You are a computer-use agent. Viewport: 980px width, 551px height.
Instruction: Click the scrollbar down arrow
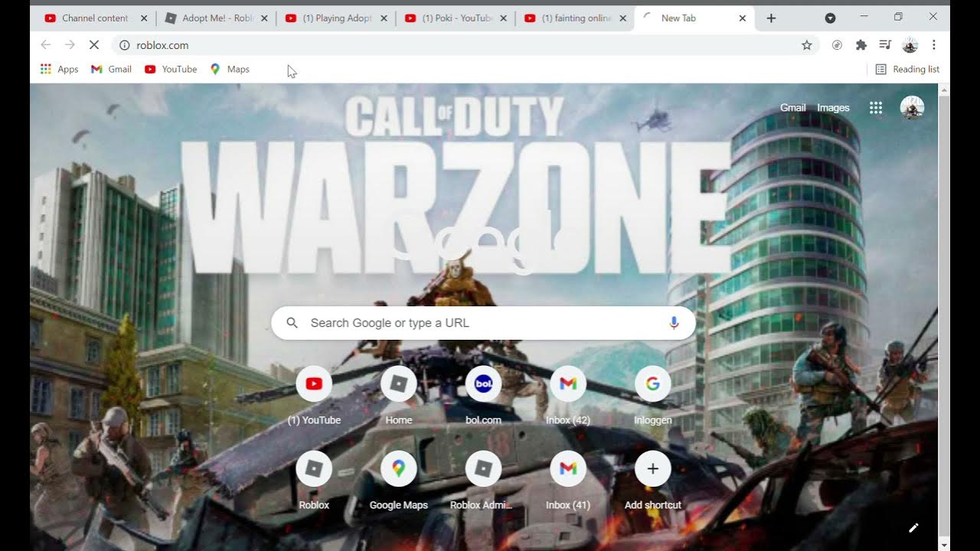coord(943,545)
